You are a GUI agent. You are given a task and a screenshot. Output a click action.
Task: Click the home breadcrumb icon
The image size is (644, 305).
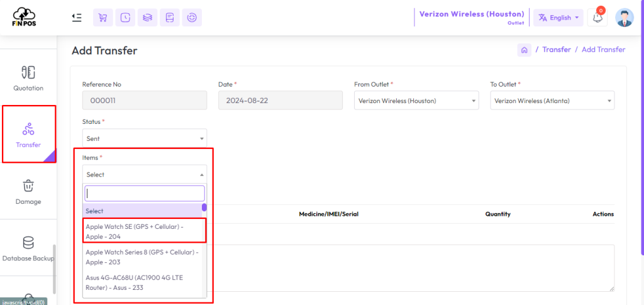click(x=524, y=50)
